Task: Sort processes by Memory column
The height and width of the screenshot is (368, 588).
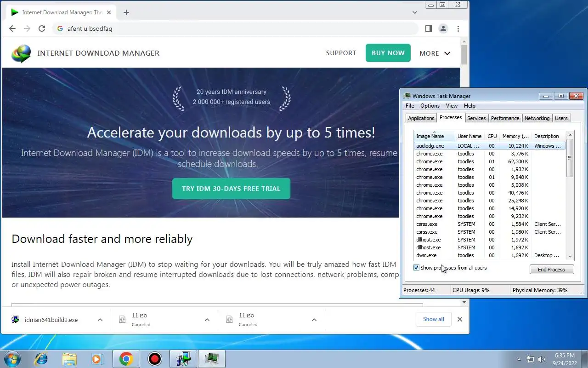Action: (x=515, y=136)
